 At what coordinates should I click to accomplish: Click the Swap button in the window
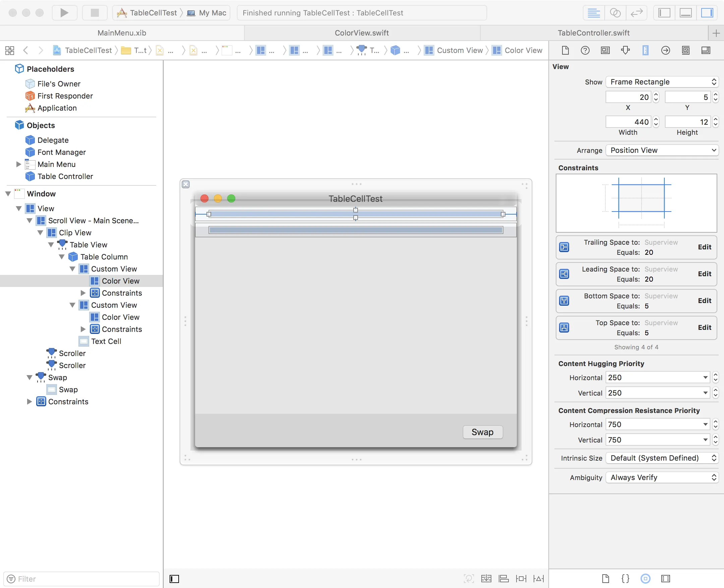[x=482, y=432]
